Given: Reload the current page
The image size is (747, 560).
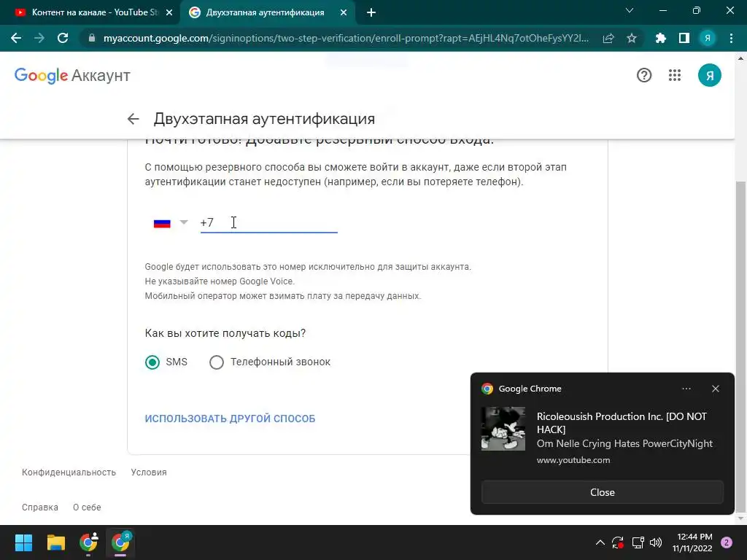Looking at the screenshot, I should click(x=63, y=38).
